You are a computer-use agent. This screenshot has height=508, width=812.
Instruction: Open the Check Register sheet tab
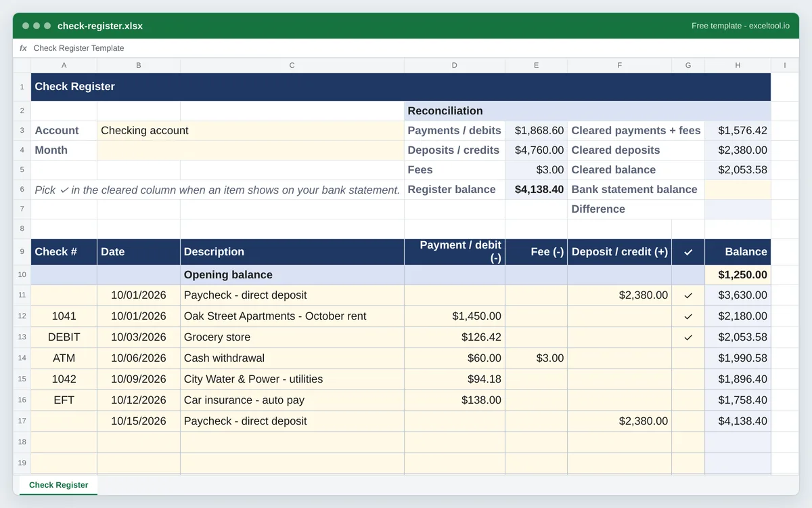click(58, 485)
